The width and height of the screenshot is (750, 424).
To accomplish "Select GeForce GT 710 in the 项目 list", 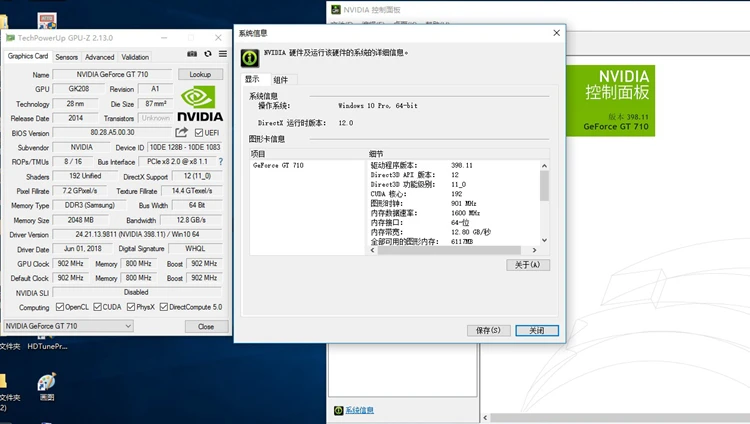I will coord(278,165).
